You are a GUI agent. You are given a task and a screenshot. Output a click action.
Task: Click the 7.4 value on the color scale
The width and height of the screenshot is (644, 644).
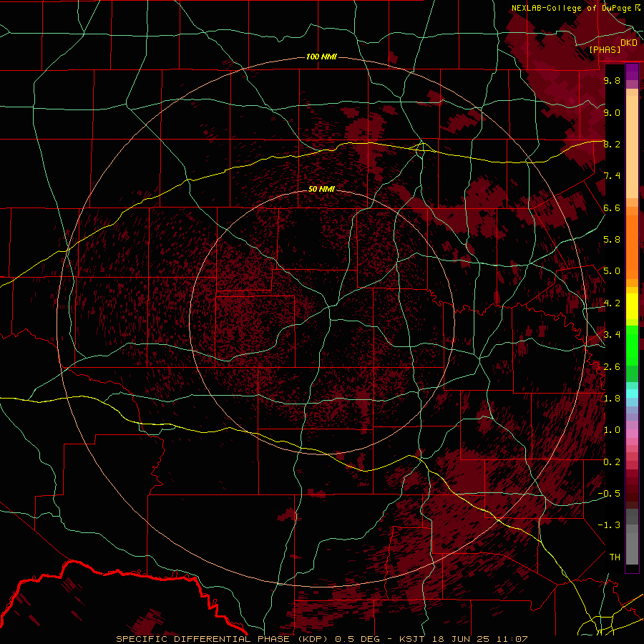coord(612,176)
